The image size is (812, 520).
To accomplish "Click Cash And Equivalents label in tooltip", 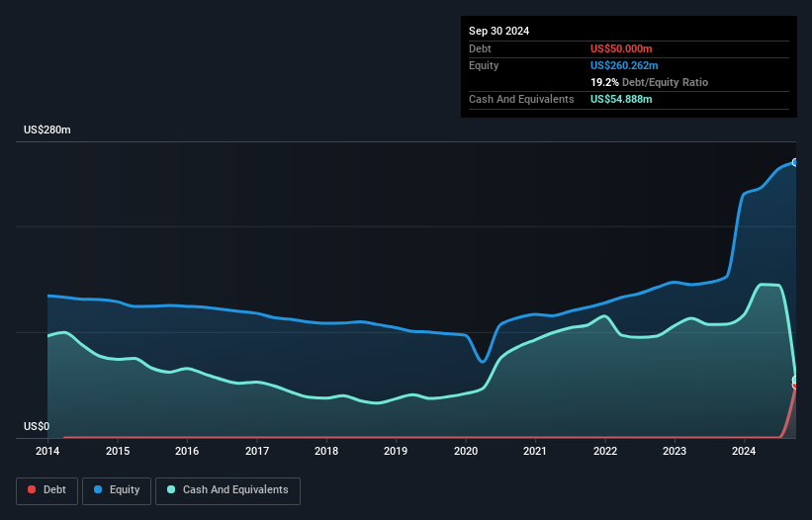I will click(521, 99).
